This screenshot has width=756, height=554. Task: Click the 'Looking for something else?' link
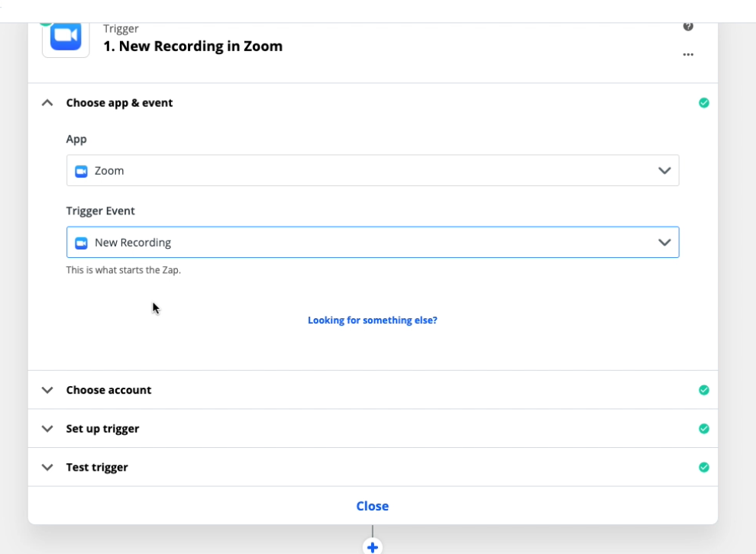372,320
